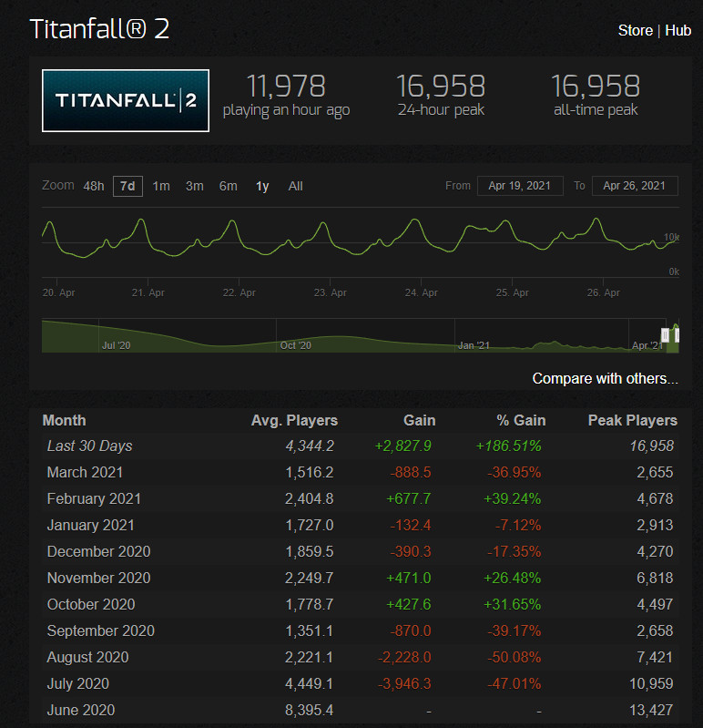Click the Oct '20 marker on navigator chart
703x728 pixels.
pos(296,345)
